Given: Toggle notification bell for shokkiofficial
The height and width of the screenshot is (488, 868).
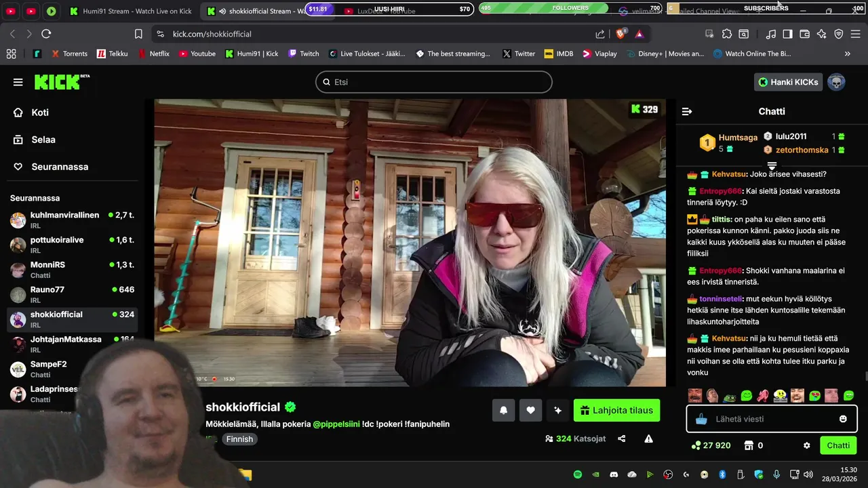Looking at the screenshot, I should [503, 410].
